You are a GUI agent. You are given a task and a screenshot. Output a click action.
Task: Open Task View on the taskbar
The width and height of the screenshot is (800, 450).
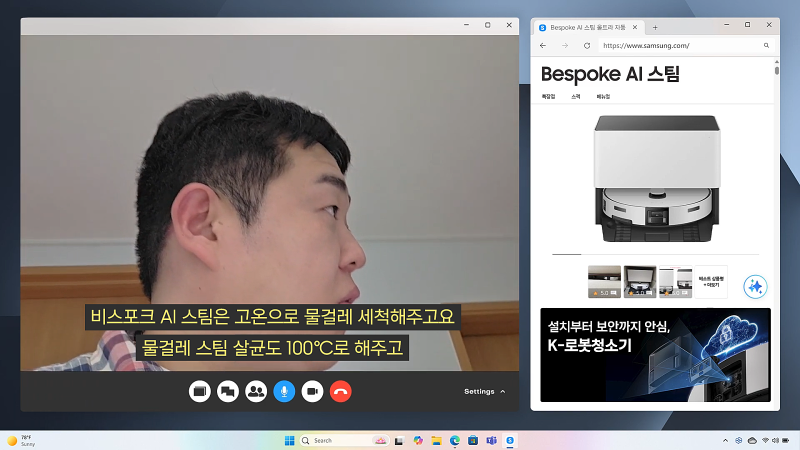pos(399,440)
